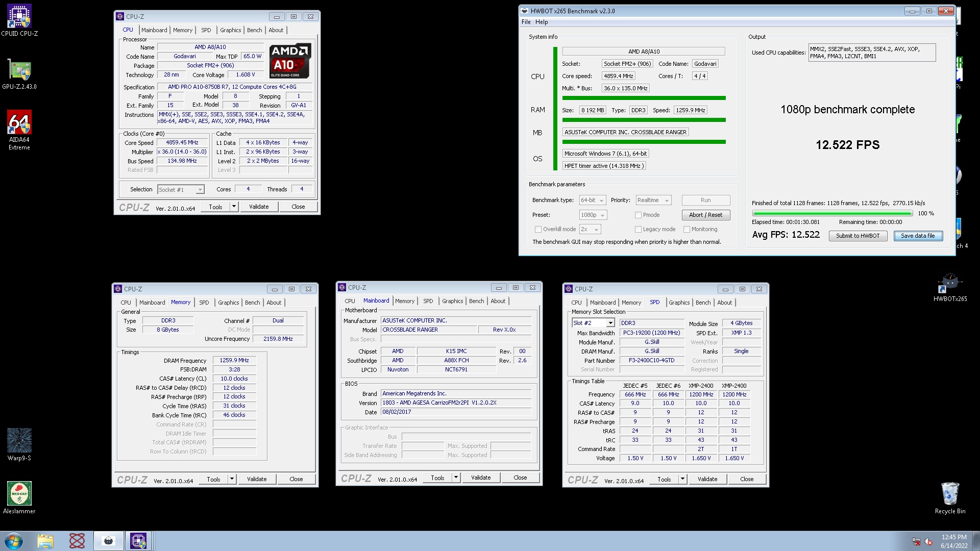
Task: Click the AMD A10 logo in CPU-Z
Action: click(290, 61)
